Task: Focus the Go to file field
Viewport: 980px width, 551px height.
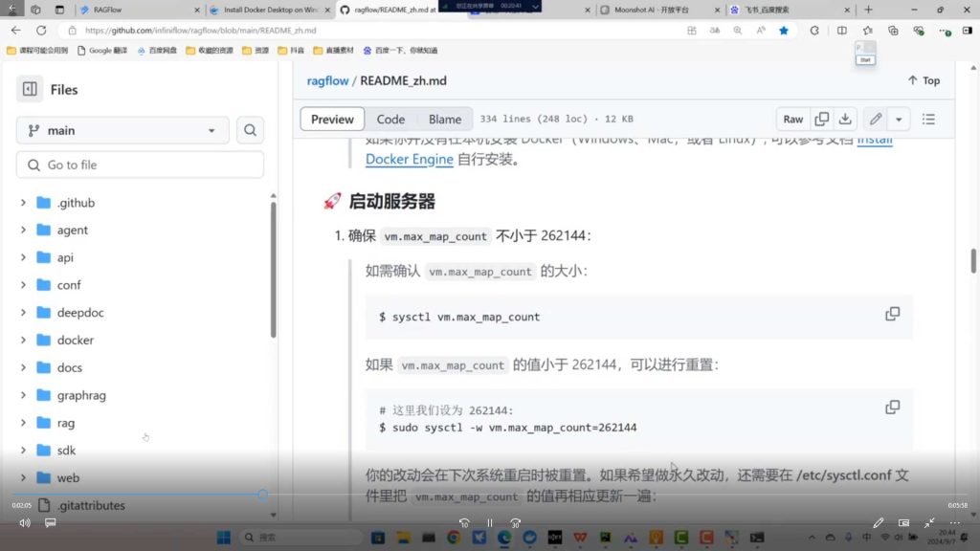Action: (140, 165)
